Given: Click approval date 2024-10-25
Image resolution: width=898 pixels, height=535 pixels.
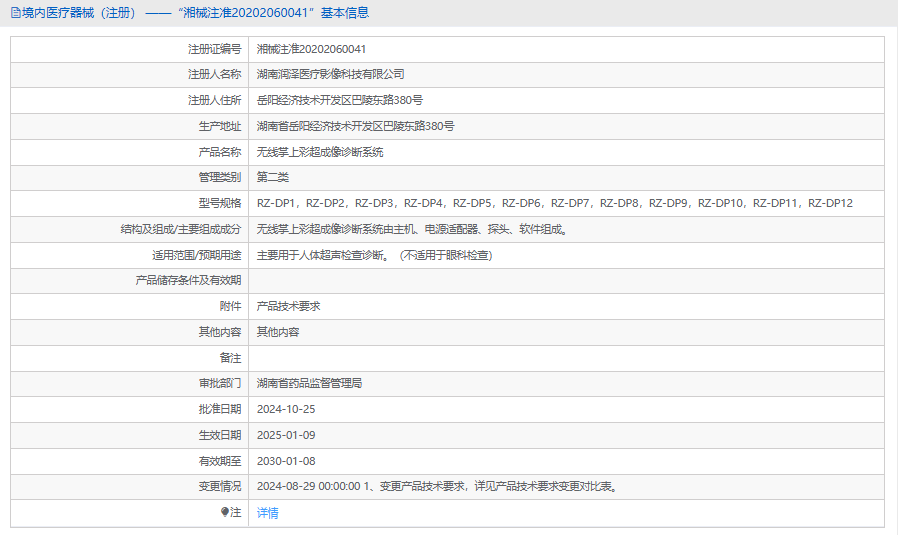Looking at the screenshot, I should [286, 409].
